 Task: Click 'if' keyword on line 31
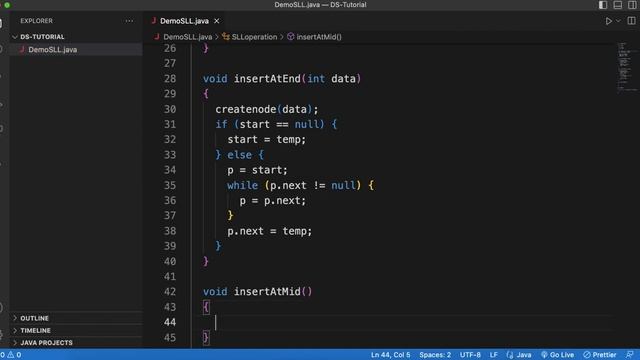(x=221, y=124)
